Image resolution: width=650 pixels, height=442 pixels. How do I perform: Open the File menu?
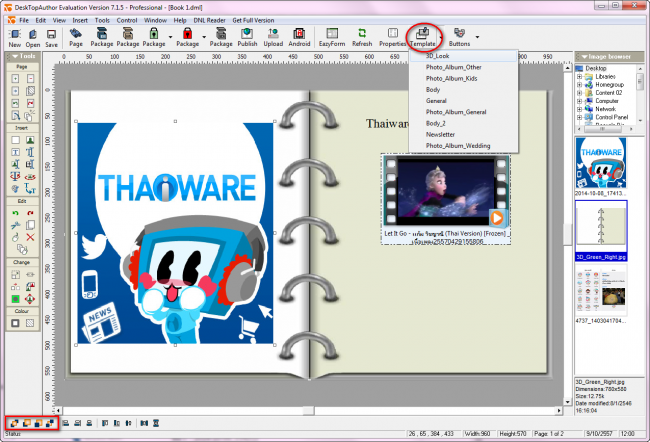click(24, 20)
